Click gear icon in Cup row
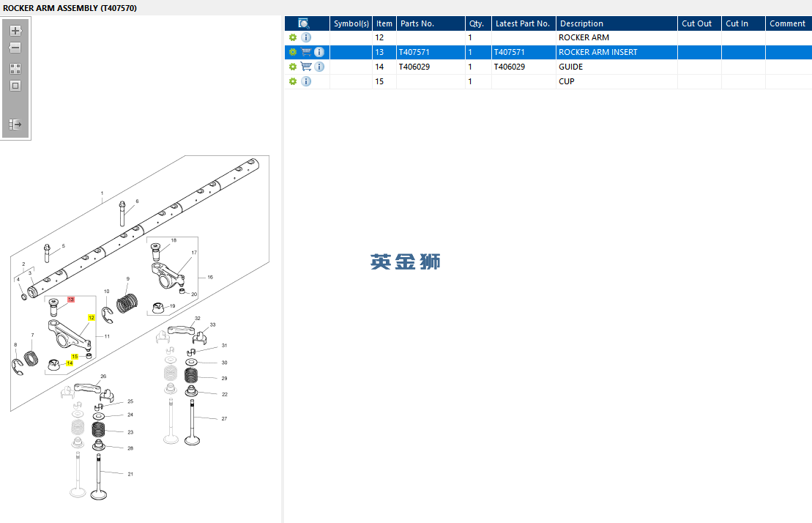Image resolution: width=812 pixels, height=523 pixels. point(293,81)
